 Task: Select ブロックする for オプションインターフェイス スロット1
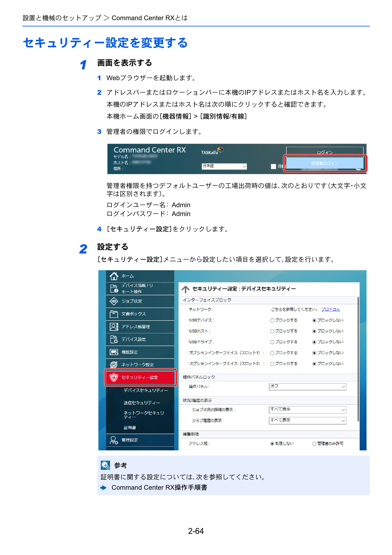[272, 353]
